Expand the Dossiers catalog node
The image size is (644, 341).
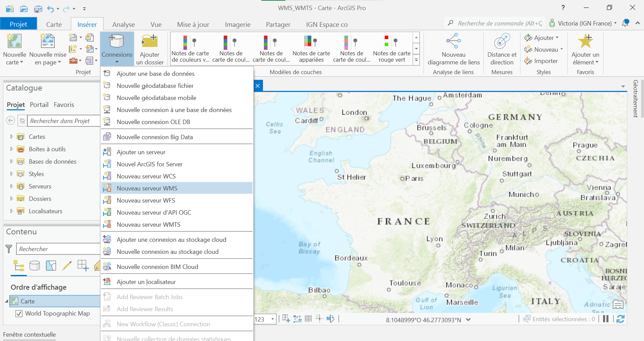11,199
